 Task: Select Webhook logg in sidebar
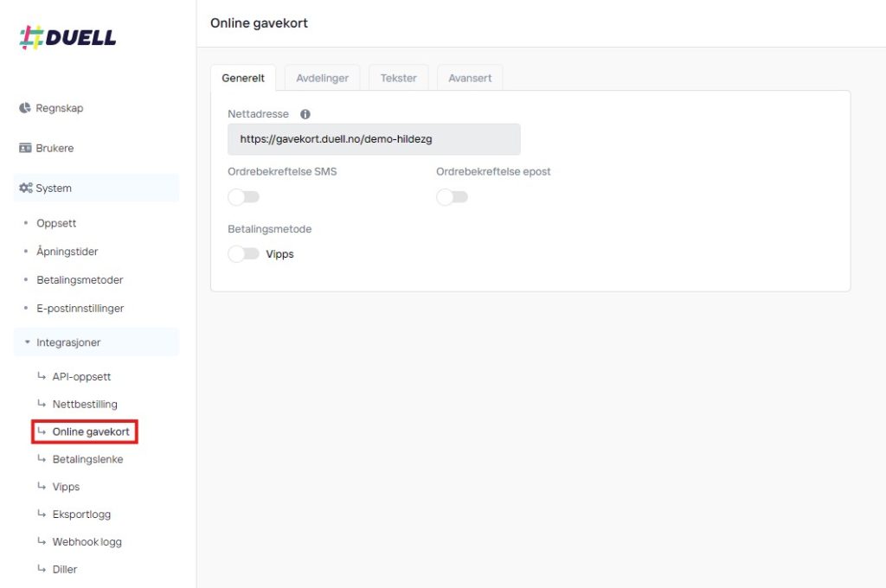pos(87,542)
